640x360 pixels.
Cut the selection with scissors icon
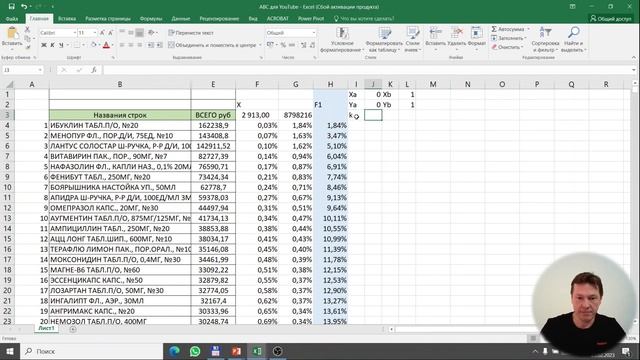pos(27,30)
